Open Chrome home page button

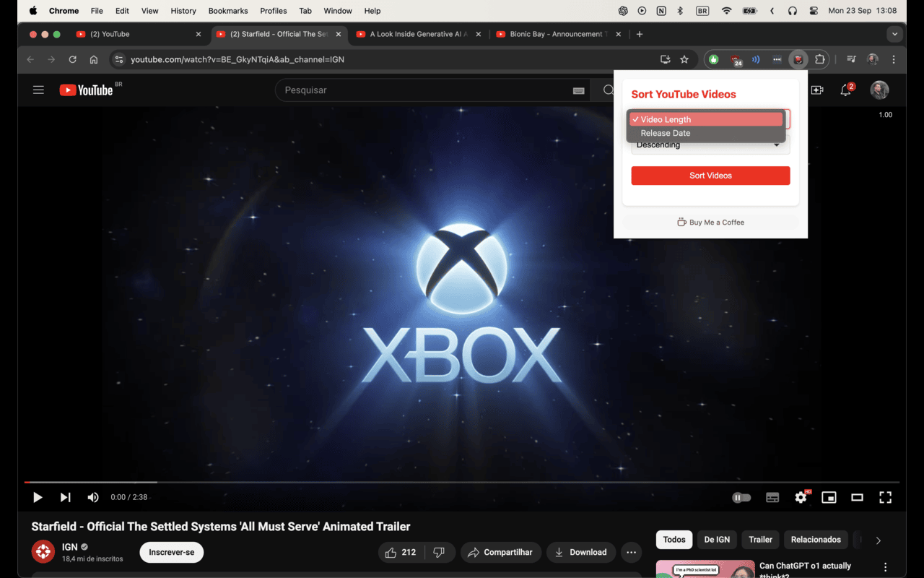pyautogui.click(x=94, y=59)
